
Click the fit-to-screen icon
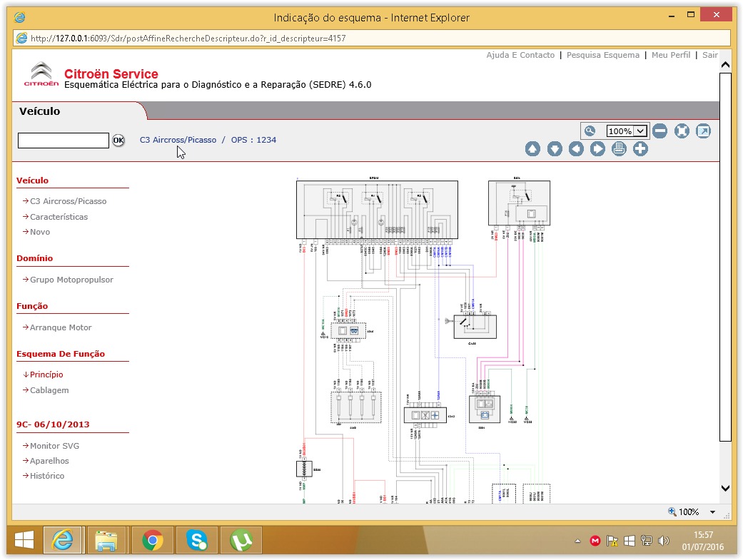682,131
